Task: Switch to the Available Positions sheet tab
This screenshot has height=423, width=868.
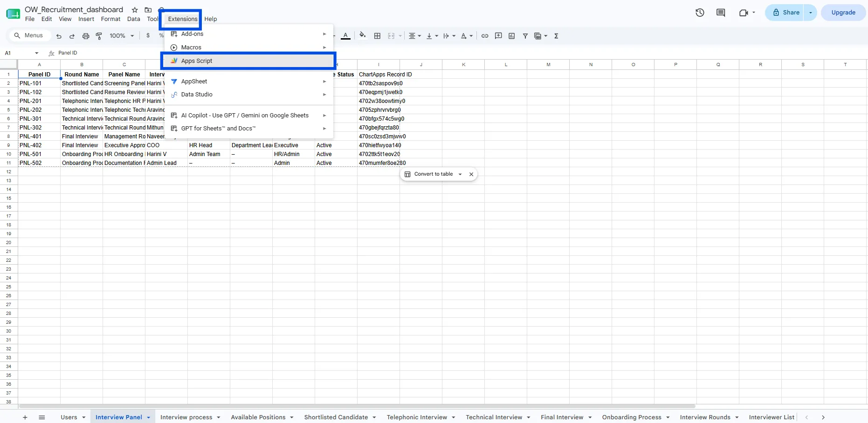Action: [258, 417]
